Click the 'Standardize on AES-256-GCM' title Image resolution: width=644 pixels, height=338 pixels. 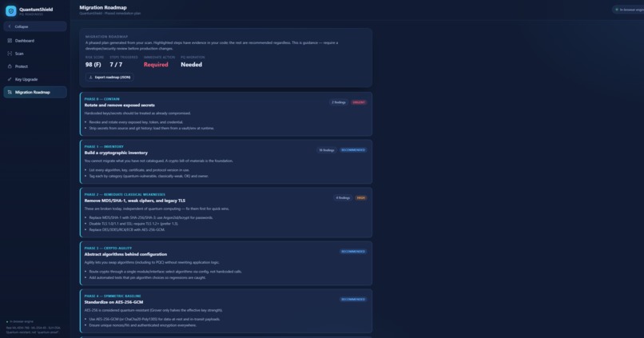(x=113, y=302)
